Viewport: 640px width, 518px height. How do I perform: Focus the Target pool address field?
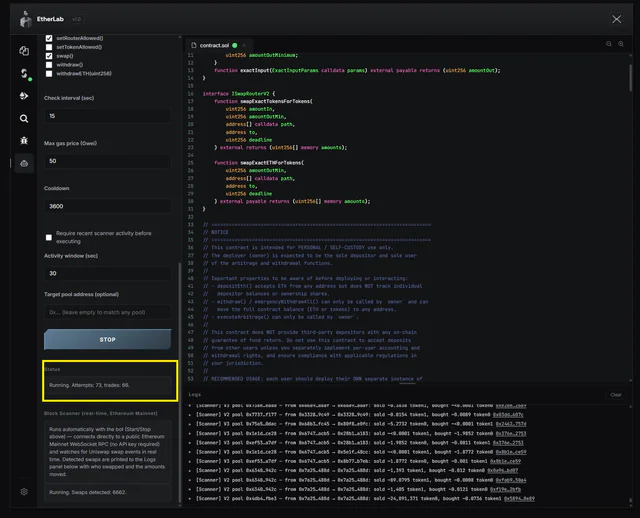[108, 312]
